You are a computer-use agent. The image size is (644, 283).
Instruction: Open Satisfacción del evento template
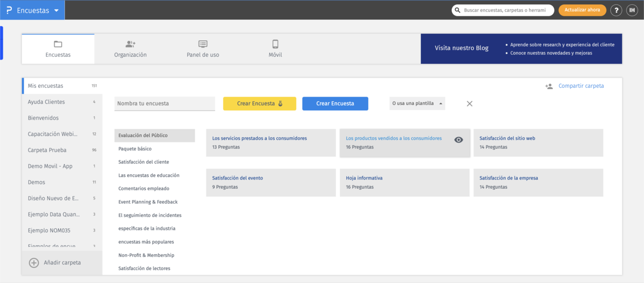tap(270, 182)
